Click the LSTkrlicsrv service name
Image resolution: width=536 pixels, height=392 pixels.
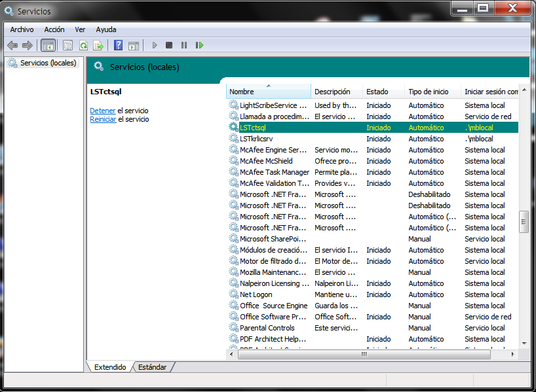pos(256,138)
